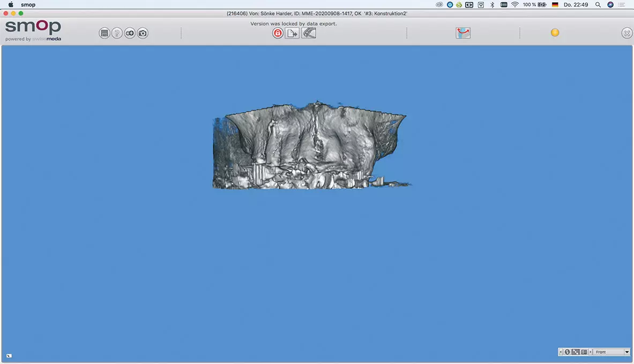Click the data export document icon
Viewport: 634px width, 364px height.
(x=292, y=33)
